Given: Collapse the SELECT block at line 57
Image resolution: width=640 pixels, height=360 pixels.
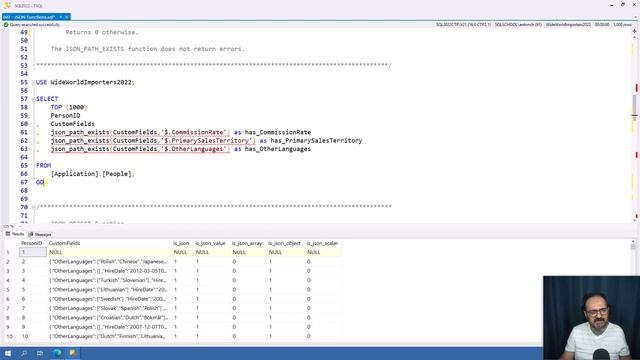Looking at the screenshot, I should click(33, 99).
